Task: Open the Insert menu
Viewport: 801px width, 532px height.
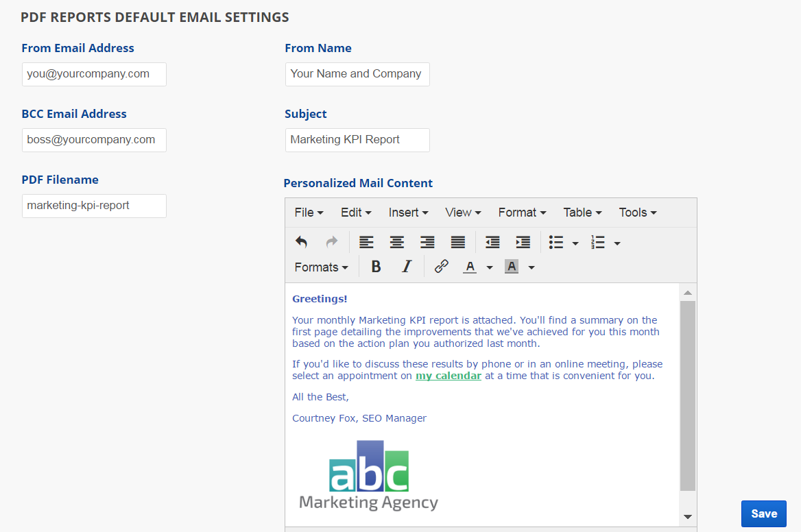Action: 408,213
